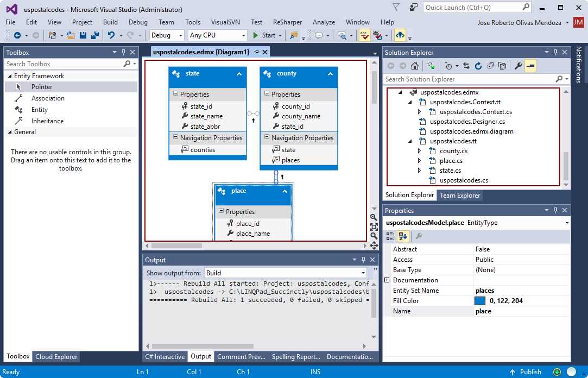Undo the last action in the toolbar

click(111, 35)
